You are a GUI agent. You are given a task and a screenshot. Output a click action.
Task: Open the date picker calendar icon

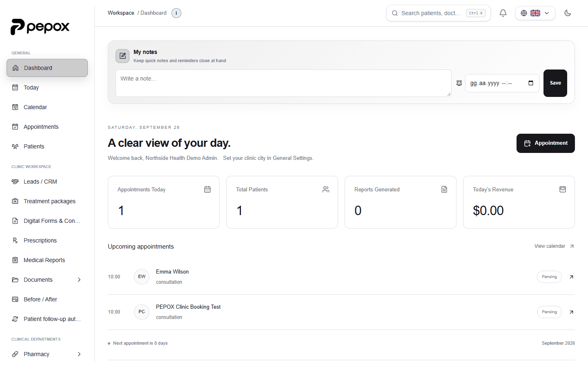point(531,83)
